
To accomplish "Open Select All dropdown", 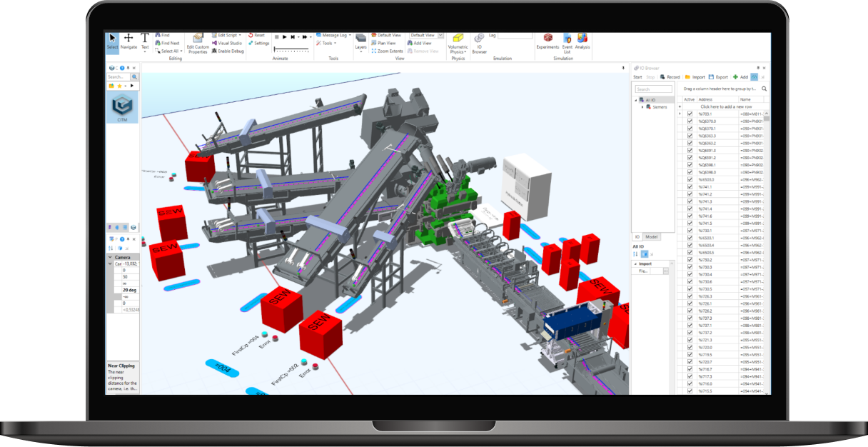I will coord(168,51).
